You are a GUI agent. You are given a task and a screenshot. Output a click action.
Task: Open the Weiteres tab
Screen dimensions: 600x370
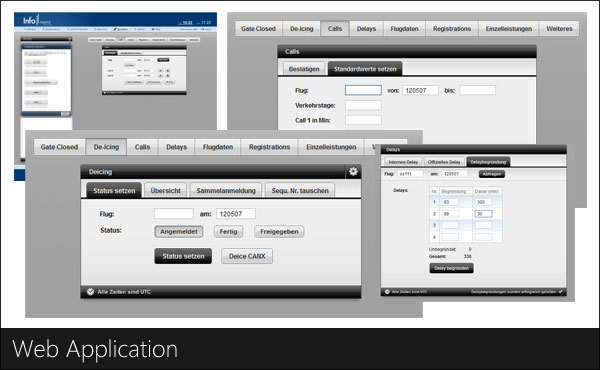coord(559,29)
